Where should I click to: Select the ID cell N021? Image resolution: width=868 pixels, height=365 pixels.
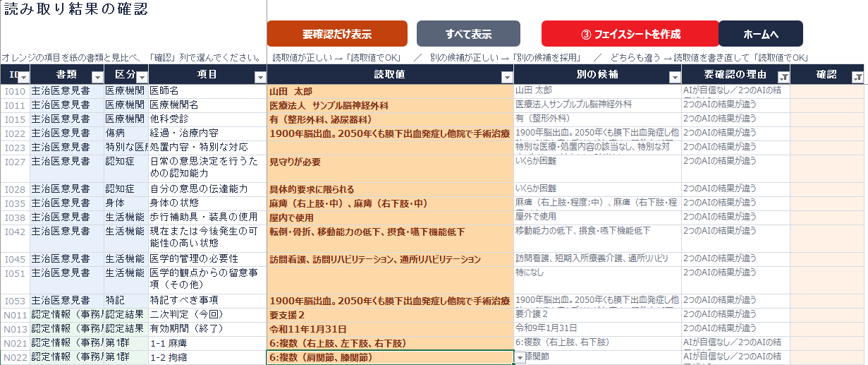(x=15, y=343)
